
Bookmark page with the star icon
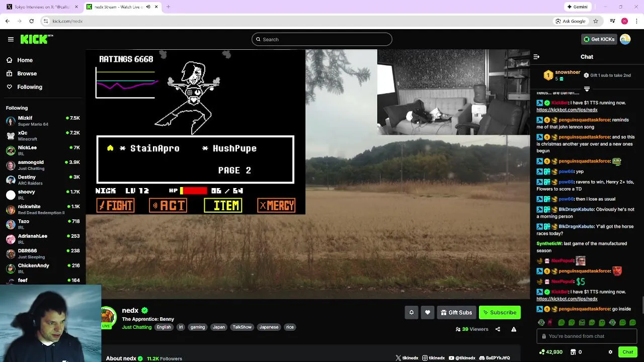tap(596, 21)
